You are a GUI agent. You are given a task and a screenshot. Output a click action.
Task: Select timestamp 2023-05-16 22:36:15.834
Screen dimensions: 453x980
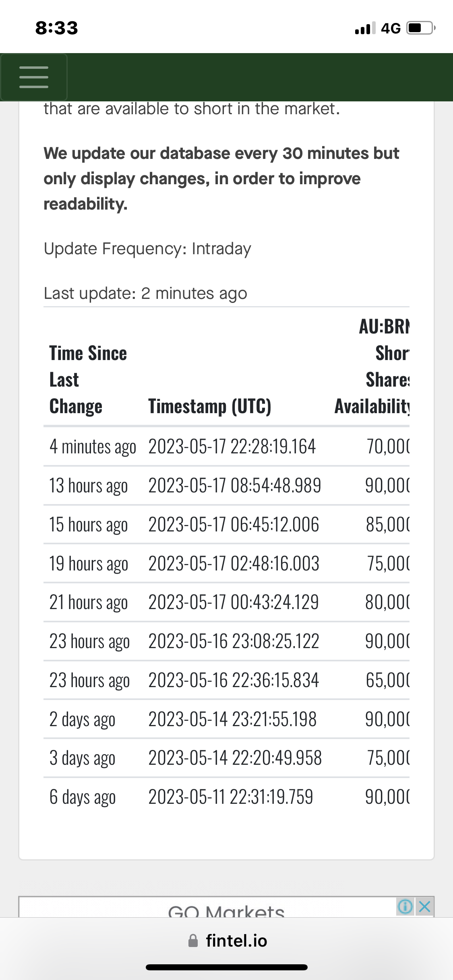pos(234,680)
